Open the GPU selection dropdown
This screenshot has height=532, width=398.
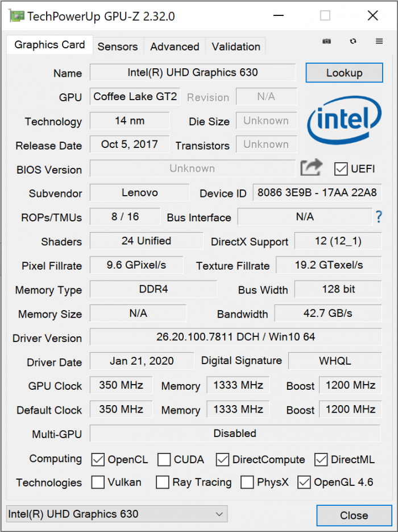click(x=117, y=514)
